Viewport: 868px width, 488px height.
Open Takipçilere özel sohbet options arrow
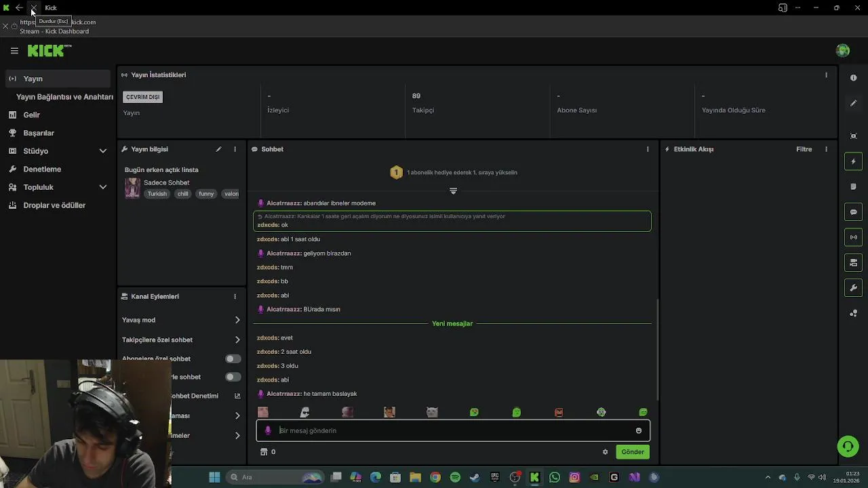tap(237, 340)
